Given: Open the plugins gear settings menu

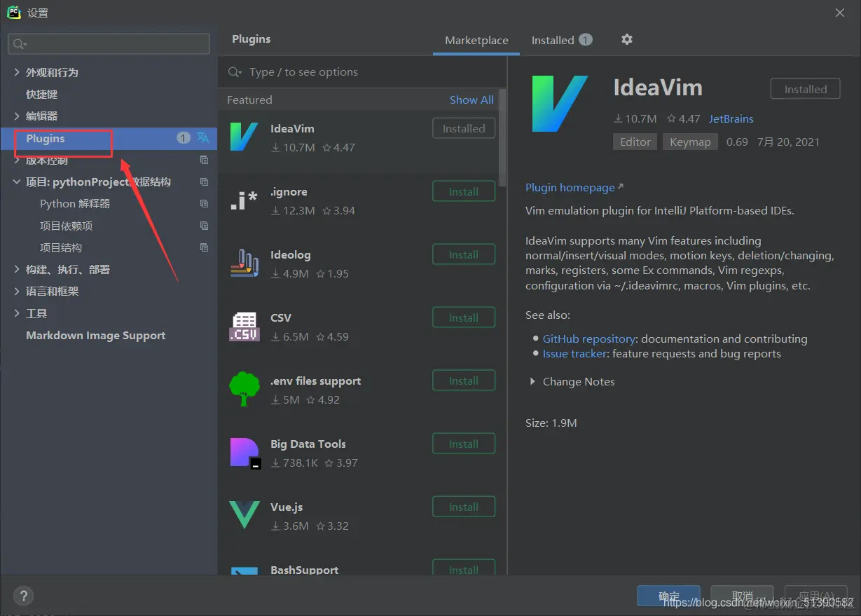Looking at the screenshot, I should coord(627,39).
